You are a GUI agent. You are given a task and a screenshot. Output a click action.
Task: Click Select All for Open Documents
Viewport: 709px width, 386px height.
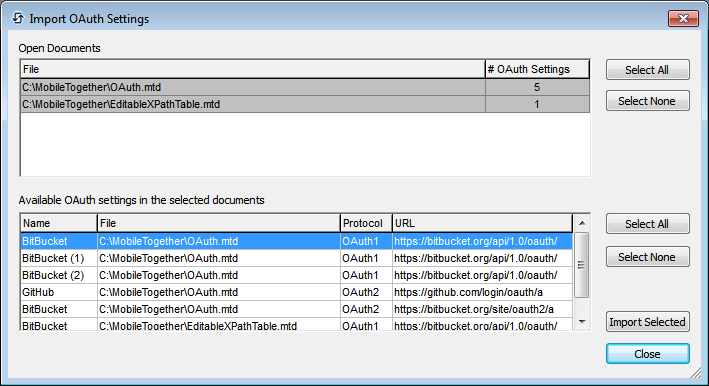pyautogui.click(x=648, y=70)
